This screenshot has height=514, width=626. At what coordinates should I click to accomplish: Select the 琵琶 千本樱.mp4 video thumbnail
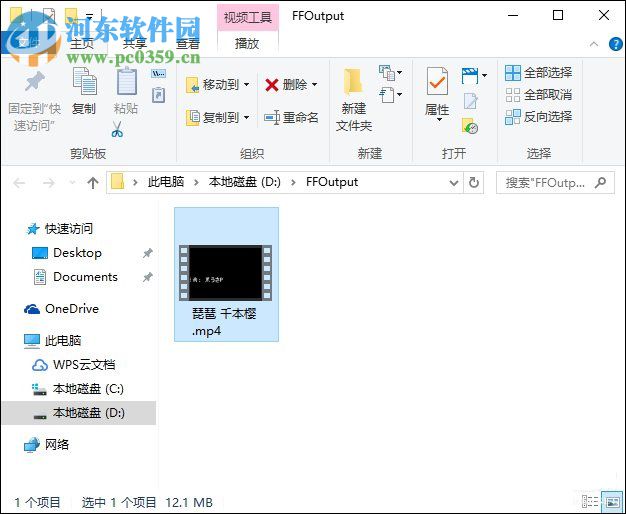(x=226, y=274)
